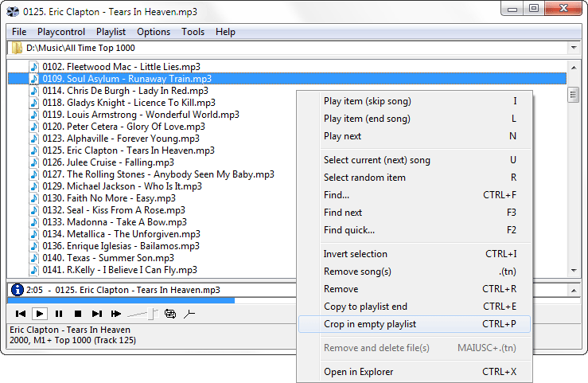Click the now-playing text '0125. Eric Clapton - Tears In Heaven.mp3'
This screenshot has width=588, height=383.
tap(138, 290)
